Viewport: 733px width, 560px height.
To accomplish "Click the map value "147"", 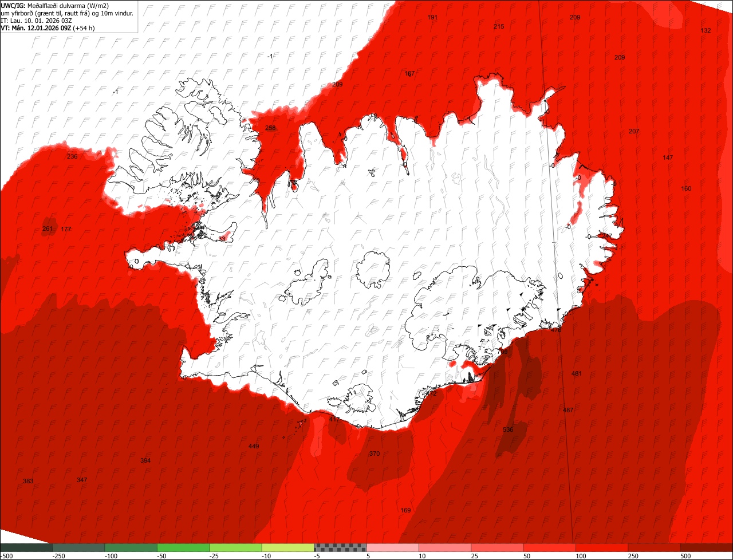I will pos(668,157).
